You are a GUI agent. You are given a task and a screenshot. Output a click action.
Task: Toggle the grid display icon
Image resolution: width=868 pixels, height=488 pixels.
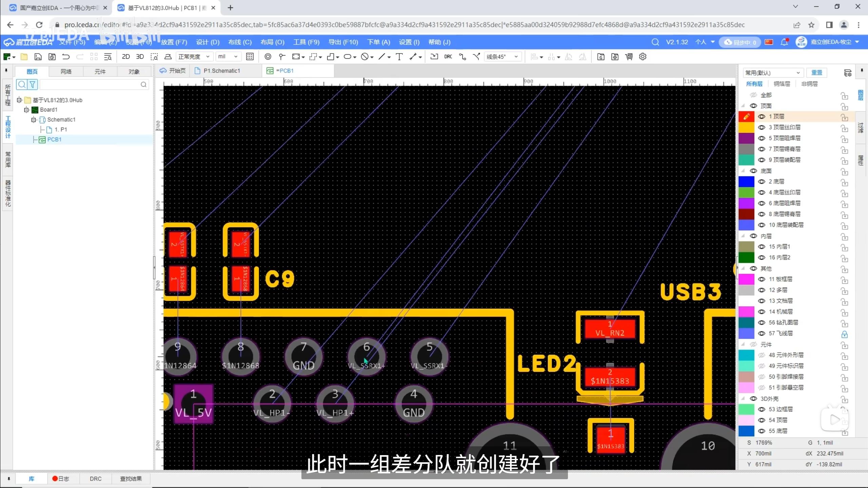(x=250, y=57)
